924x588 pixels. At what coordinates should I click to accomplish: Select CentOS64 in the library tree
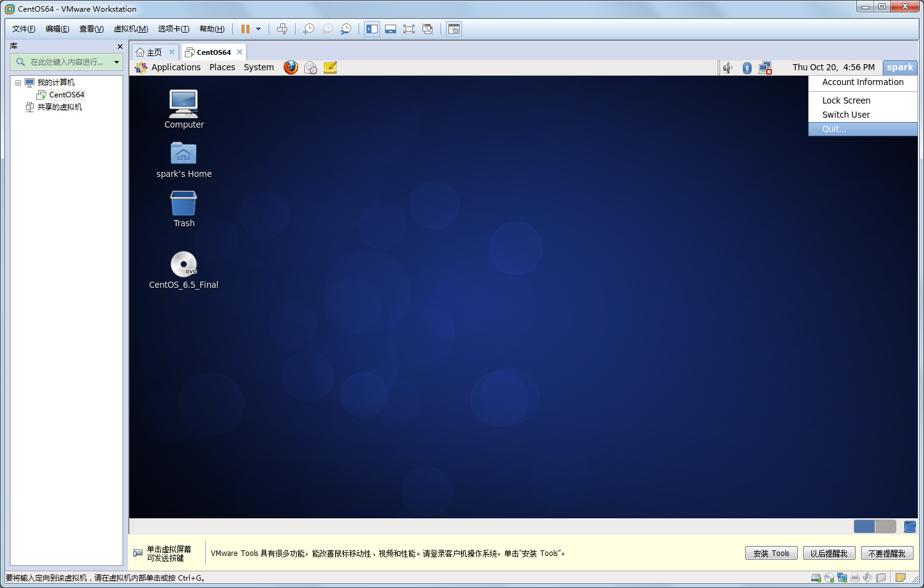pos(67,95)
